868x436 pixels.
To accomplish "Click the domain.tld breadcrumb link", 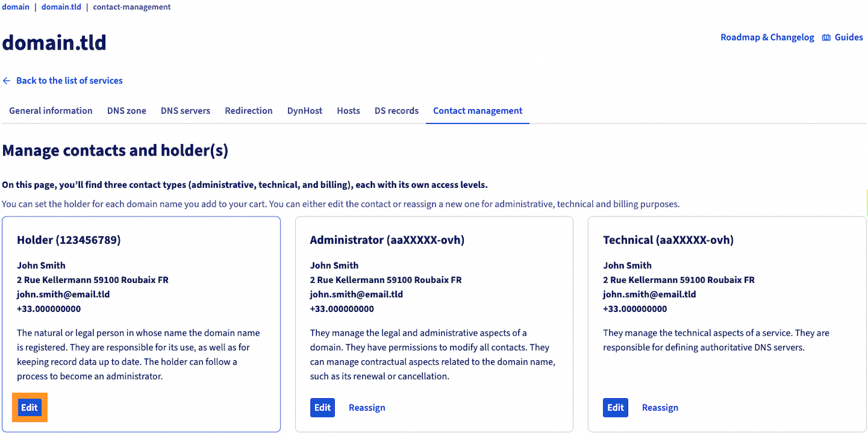I will 61,7.
